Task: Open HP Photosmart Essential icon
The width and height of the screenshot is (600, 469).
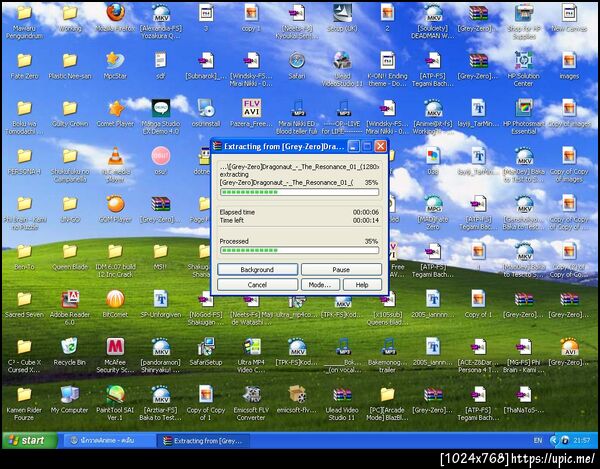Action: (x=523, y=109)
